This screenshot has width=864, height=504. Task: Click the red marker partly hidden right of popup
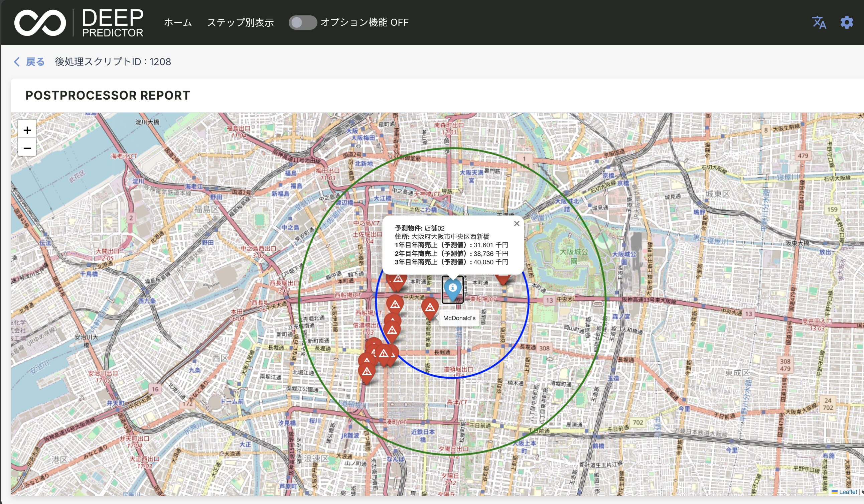click(503, 278)
